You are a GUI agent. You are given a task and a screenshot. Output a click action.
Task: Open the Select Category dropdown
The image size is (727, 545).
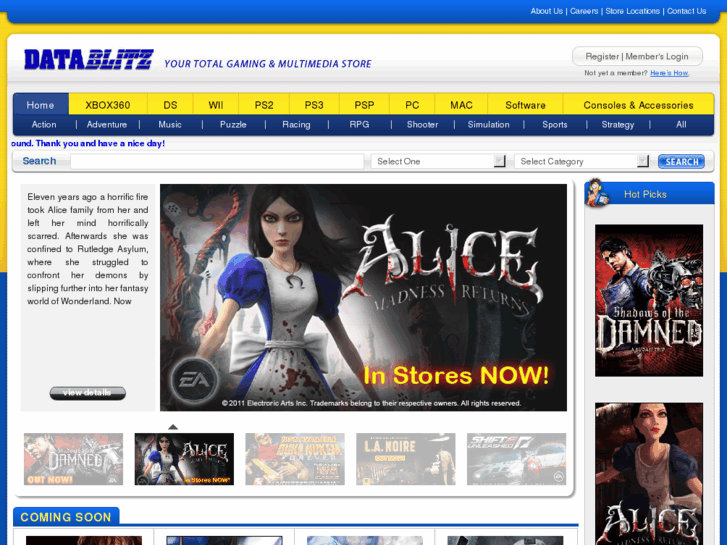(x=581, y=161)
